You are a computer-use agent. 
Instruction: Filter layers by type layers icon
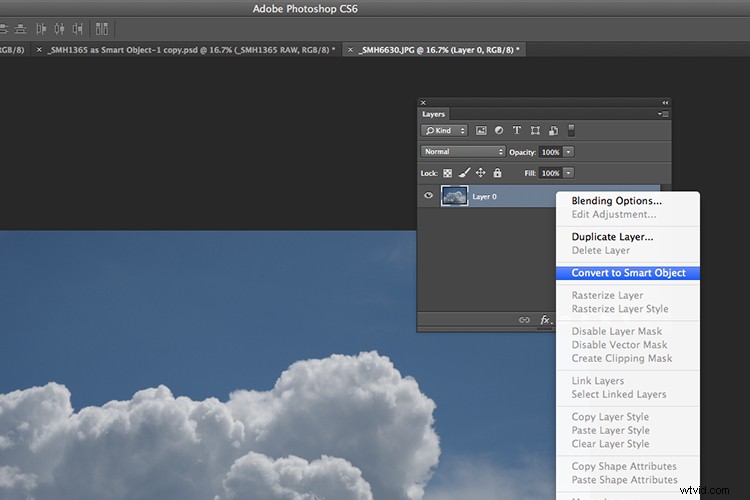click(517, 131)
